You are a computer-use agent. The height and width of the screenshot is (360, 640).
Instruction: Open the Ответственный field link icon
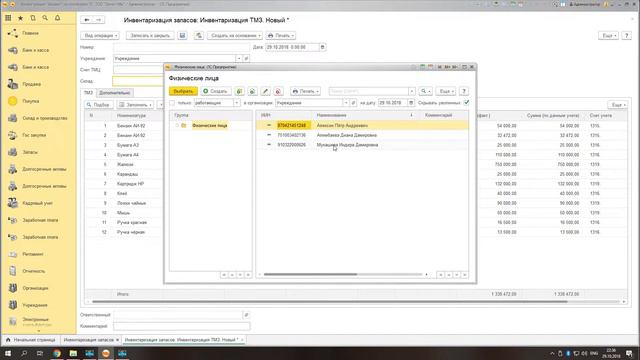pyautogui.click(x=246, y=315)
